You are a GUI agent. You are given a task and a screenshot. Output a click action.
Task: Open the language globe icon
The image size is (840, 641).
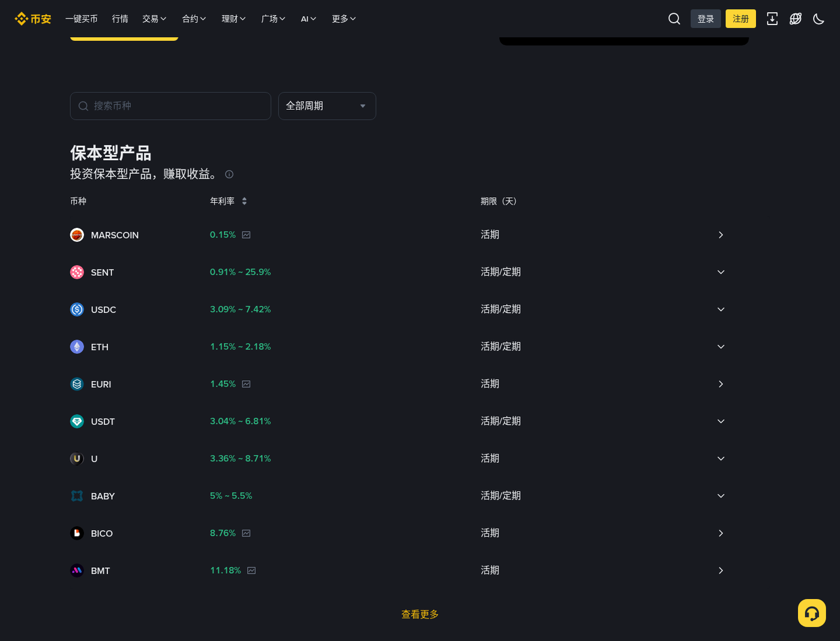click(x=796, y=19)
